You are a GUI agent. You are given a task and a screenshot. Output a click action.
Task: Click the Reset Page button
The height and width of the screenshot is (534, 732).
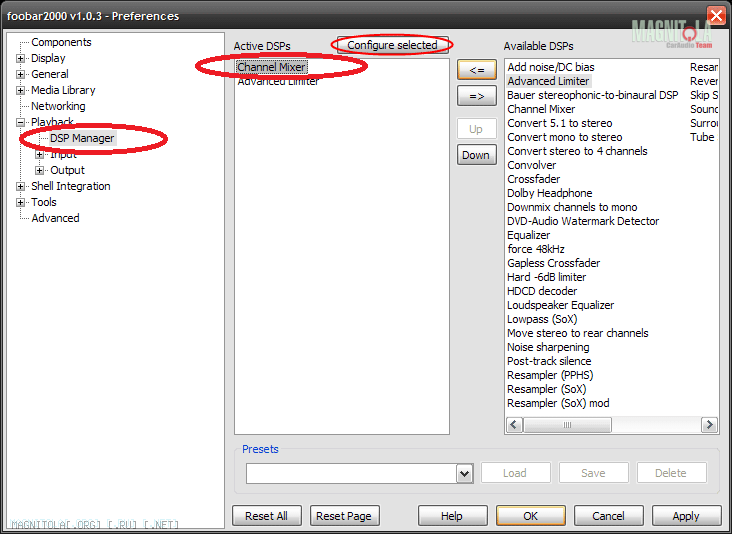345,516
